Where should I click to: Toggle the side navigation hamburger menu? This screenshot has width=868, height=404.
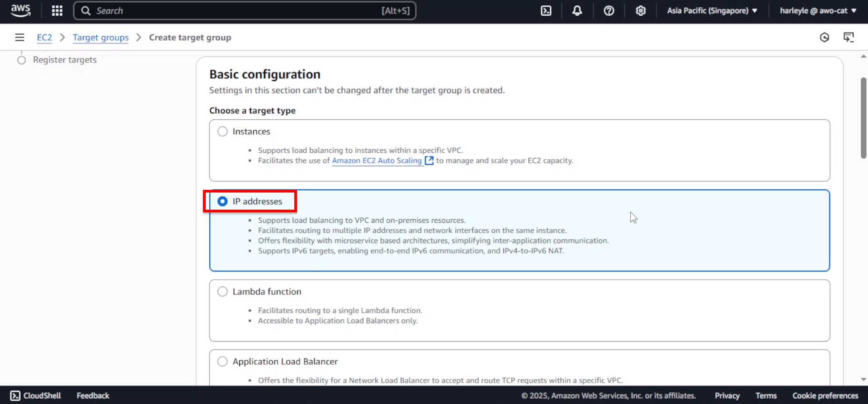point(19,37)
